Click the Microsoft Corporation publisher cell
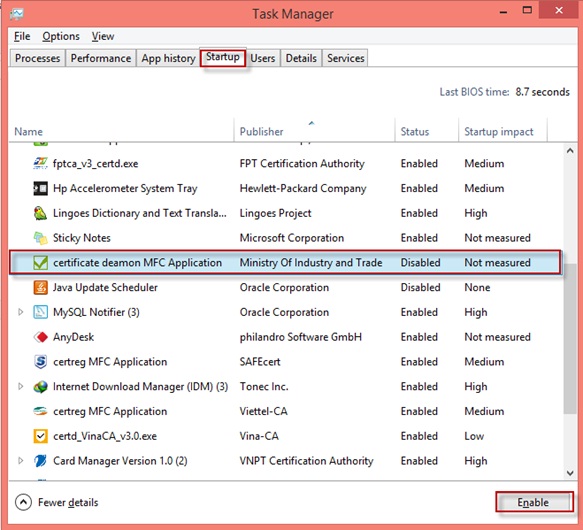 [292, 238]
